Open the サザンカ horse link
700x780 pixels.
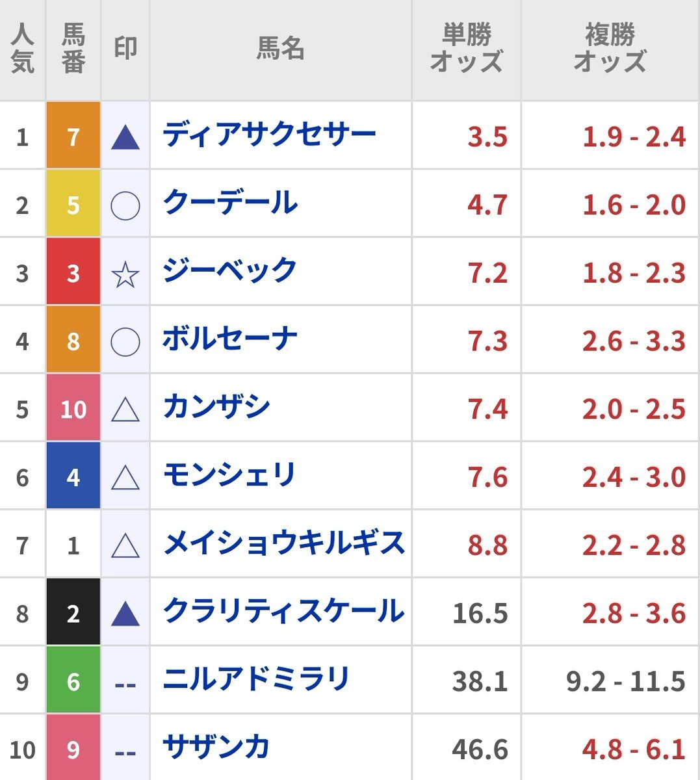click(x=216, y=747)
